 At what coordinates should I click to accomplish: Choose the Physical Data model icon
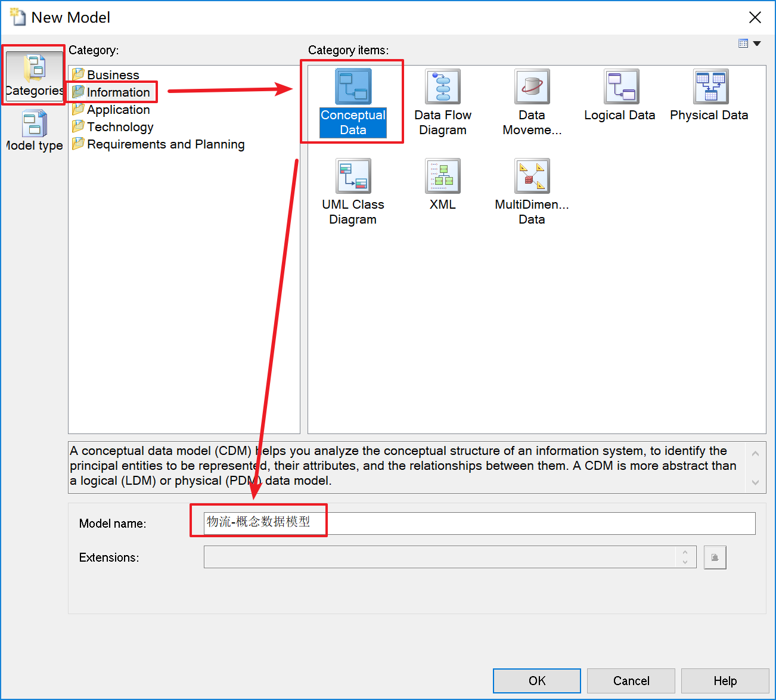point(711,86)
